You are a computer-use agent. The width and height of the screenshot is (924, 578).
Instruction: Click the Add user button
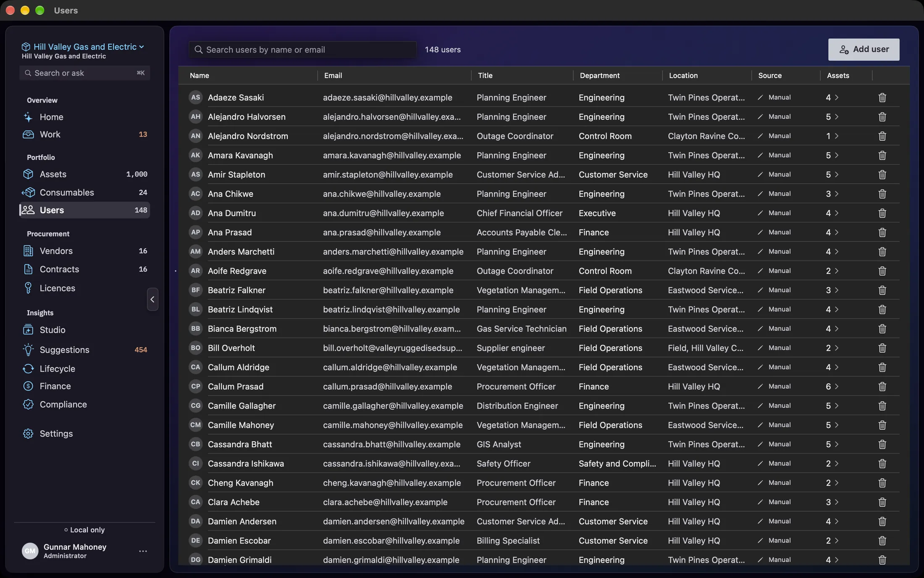pyautogui.click(x=864, y=50)
